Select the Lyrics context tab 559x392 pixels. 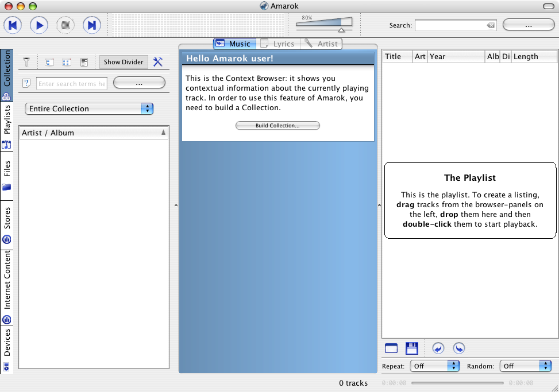pos(279,44)
